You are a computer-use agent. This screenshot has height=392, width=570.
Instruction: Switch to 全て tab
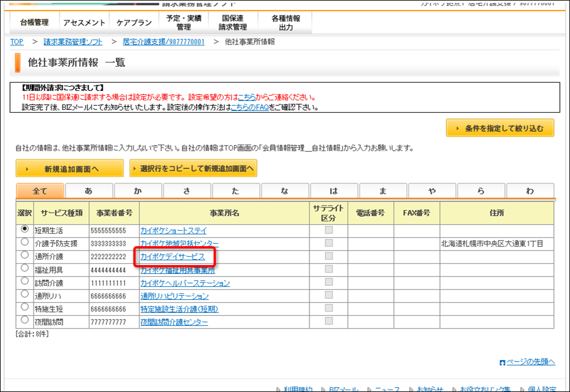(x=40, y=191)
